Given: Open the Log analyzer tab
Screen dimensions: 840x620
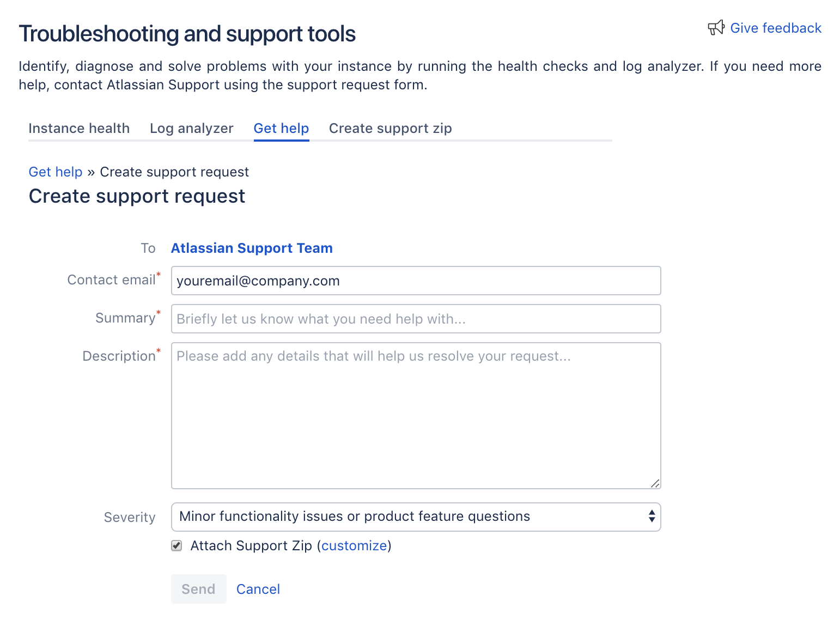Looking at the screenshot, I should 192,128.
